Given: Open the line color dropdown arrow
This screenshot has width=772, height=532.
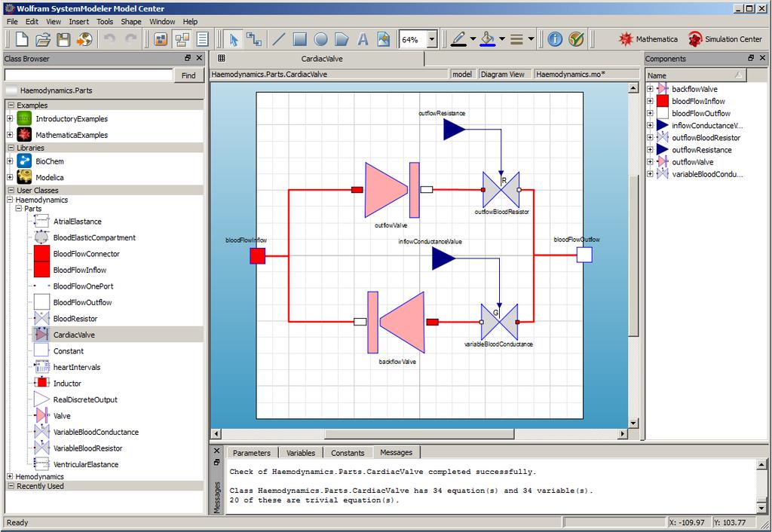Looking at the screenshot, I should click(473, 39).
